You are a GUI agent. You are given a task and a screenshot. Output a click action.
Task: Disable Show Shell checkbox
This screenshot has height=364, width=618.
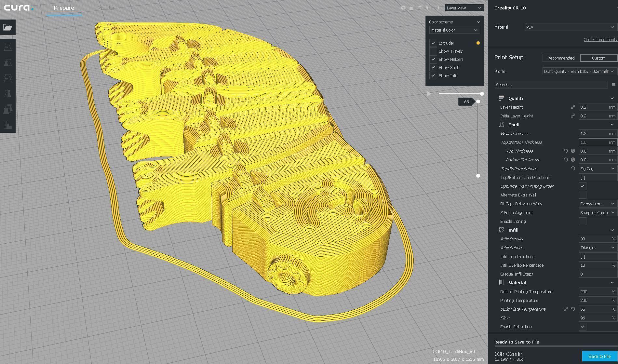point(433,67)
